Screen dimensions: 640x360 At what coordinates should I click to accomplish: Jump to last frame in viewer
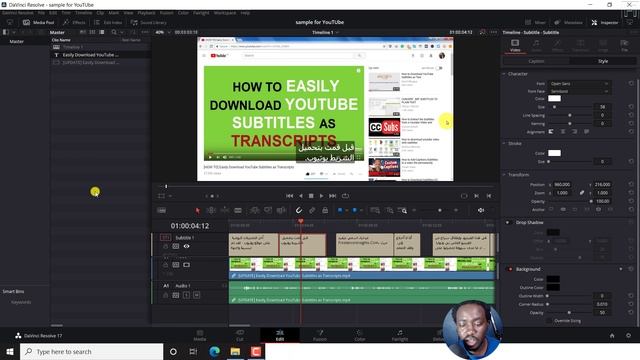point(333,196)
